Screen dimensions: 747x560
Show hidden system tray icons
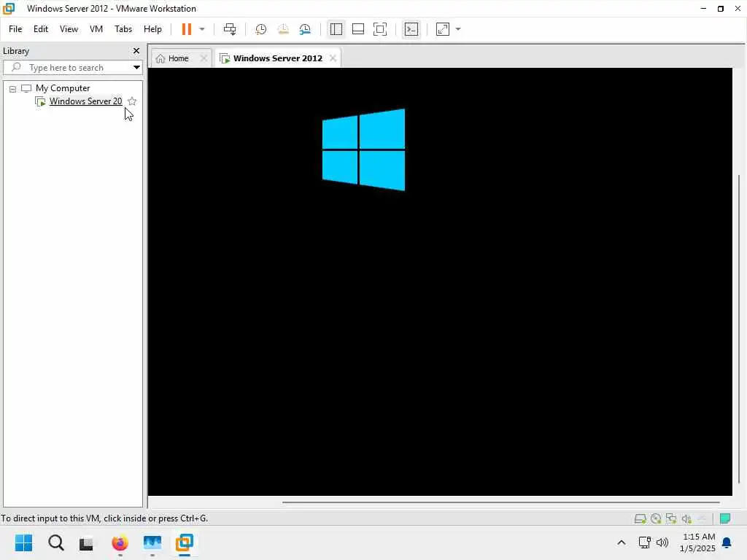(x=622, y=542)
